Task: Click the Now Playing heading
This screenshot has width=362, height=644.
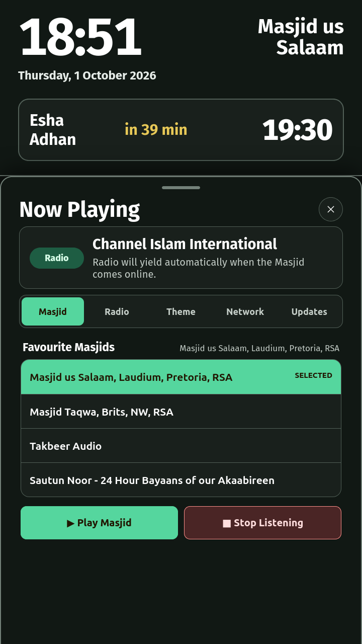Action: (x=79, y=210)
